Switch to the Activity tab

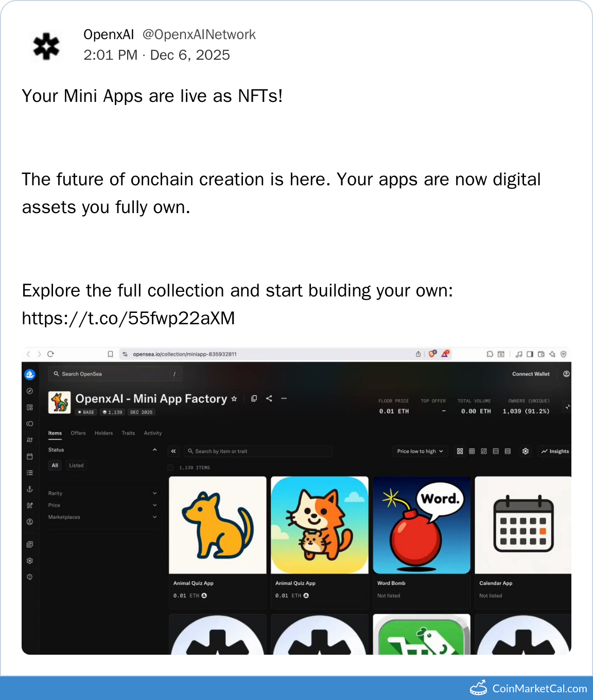[152, 433]
